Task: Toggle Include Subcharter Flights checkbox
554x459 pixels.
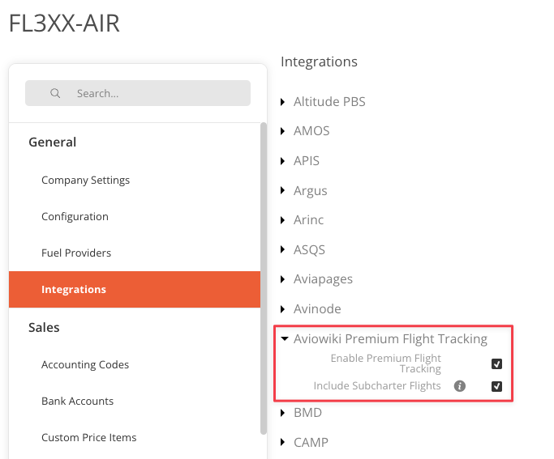Action: (496, 386)
